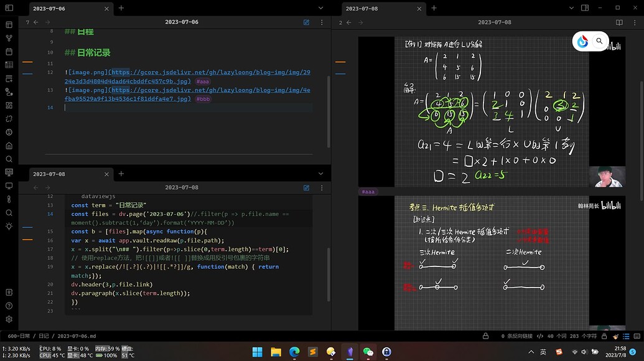This screenshot has width=644, height=361.
Task: Click the blue list icon in status bar
Action: pyautogui.click(x=626, y=336)
